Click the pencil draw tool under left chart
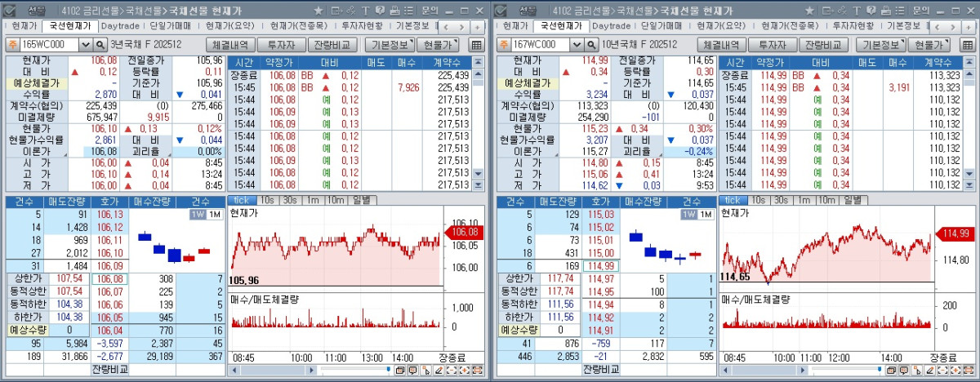This screenshot has height=382, width=980. pyautogui.click(x=439, y=370)
